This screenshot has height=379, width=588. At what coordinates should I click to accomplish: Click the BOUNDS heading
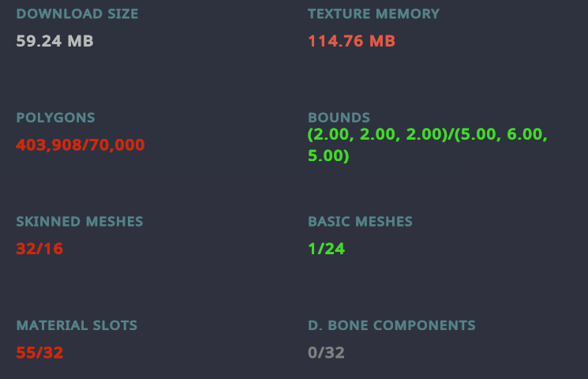pyautogui.click(x=339, y=118)
